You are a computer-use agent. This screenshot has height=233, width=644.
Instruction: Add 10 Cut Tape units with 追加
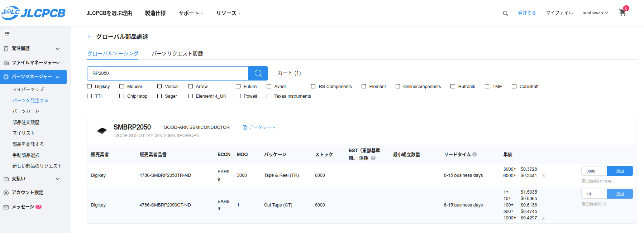coord(620,194)
